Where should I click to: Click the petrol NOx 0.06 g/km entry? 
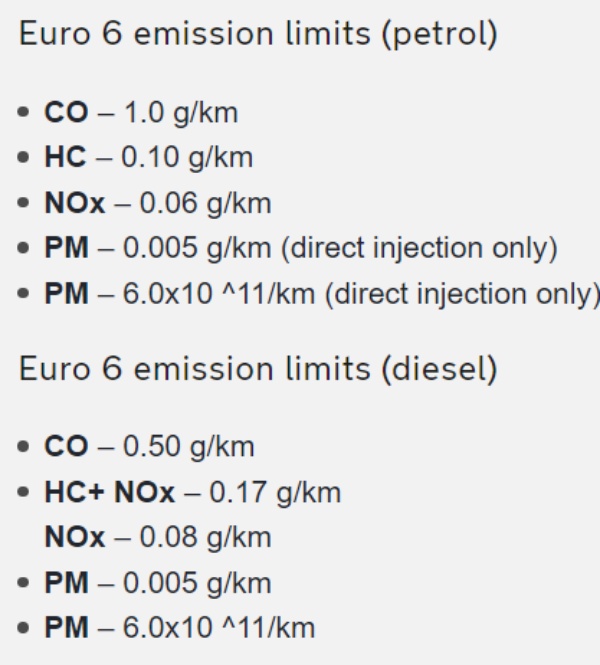(158, 204)
